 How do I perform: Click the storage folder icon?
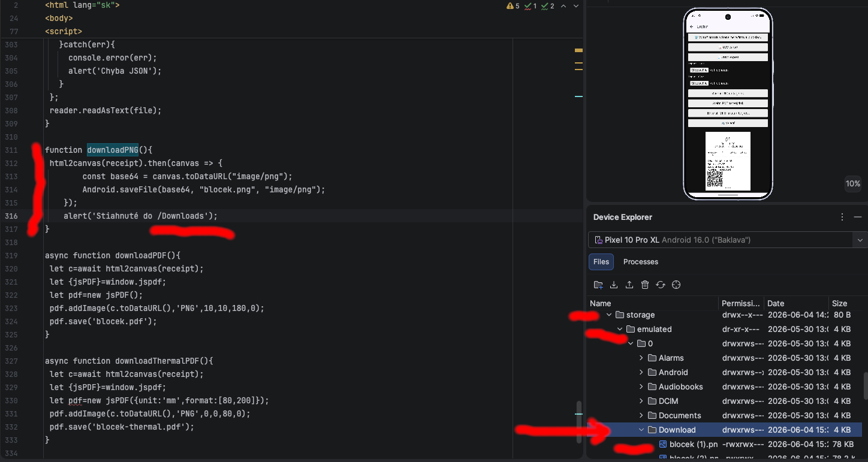[620, 315]
